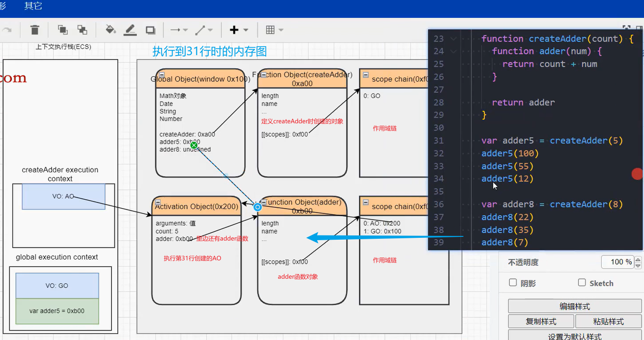The width and height of the screenshot is (644, 340).
Task: Open the connection arrow style dropdown
Action: tap(179, 30)
